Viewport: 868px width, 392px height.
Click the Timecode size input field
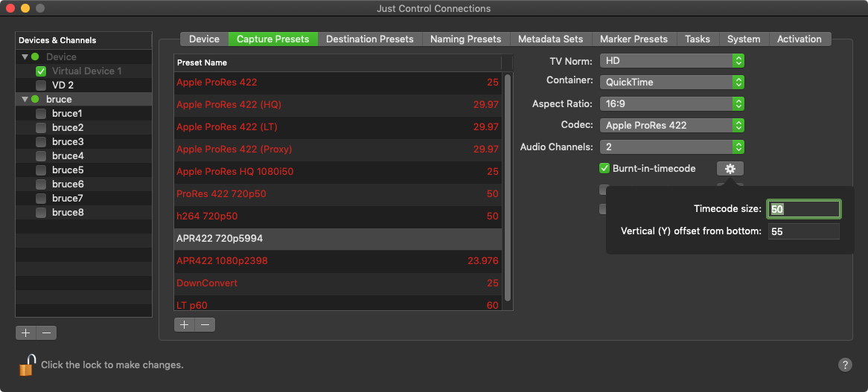[x=804, y=210]
